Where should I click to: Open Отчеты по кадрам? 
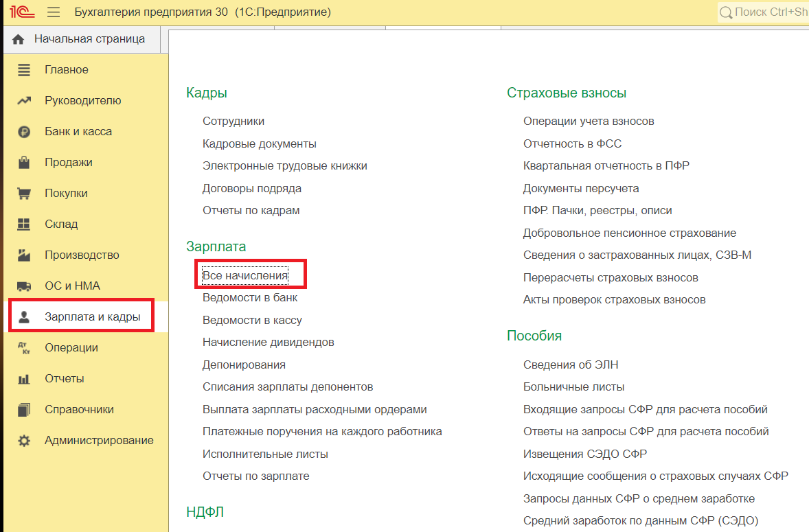[251, 211]
